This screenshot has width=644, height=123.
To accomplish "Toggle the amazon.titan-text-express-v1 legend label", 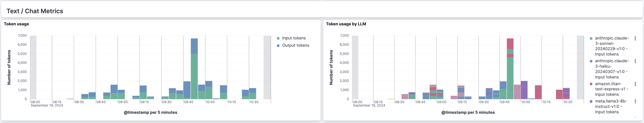I will point(611,89).
